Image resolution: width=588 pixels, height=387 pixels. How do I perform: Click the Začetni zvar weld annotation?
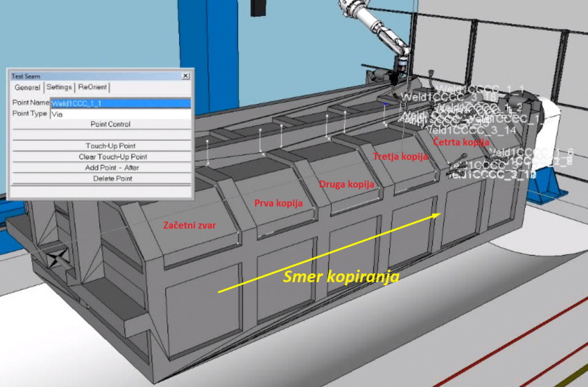[x=189, y=225]
